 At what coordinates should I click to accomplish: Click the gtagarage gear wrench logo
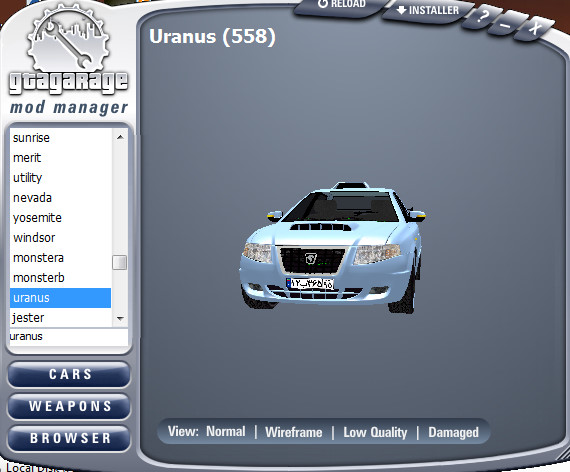(x=68, y=39)
